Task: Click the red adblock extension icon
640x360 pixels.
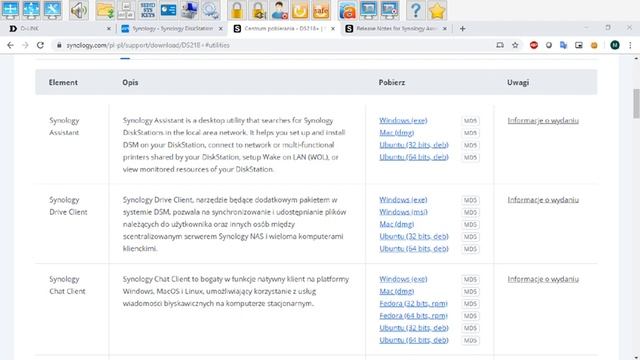Action: (x=533, y=45)
